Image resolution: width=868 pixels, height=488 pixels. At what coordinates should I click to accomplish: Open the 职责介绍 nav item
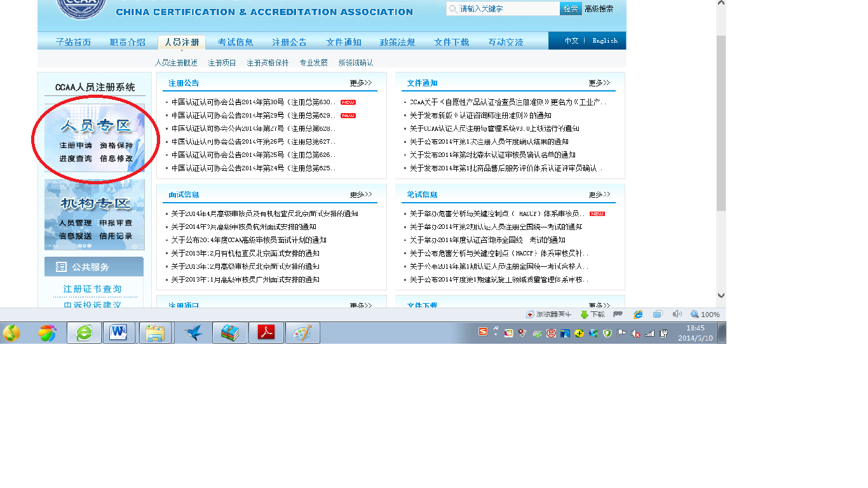pos(127,42)
